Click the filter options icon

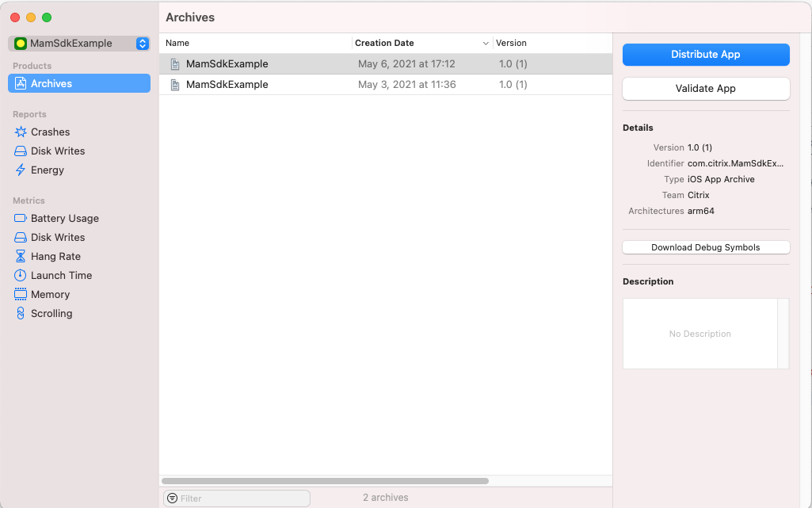click(x=173, y=498)
